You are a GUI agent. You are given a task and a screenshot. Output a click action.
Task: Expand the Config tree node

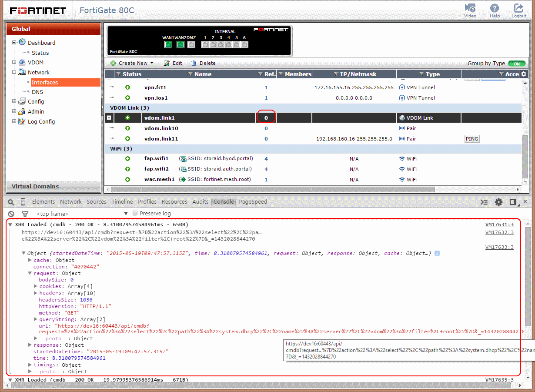click(14, 101)
